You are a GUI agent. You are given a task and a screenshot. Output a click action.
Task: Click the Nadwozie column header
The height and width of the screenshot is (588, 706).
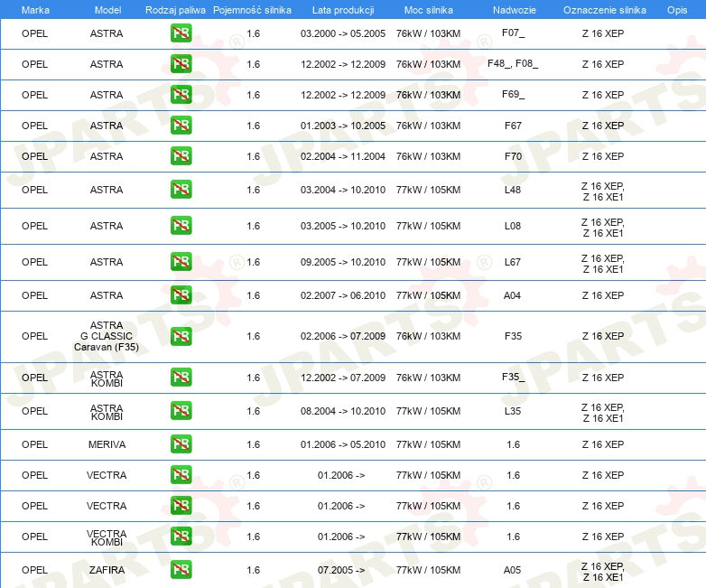(x=513, y=9)
